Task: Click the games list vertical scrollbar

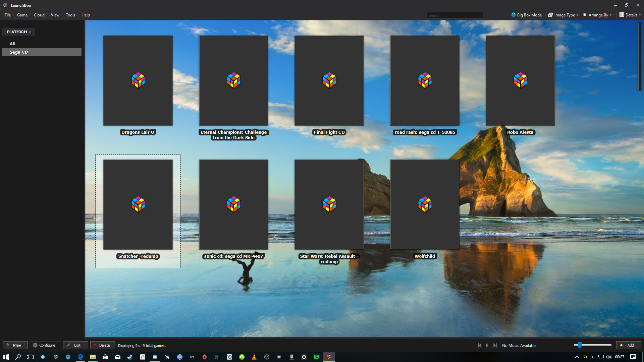Action: [x=640, y=57]
